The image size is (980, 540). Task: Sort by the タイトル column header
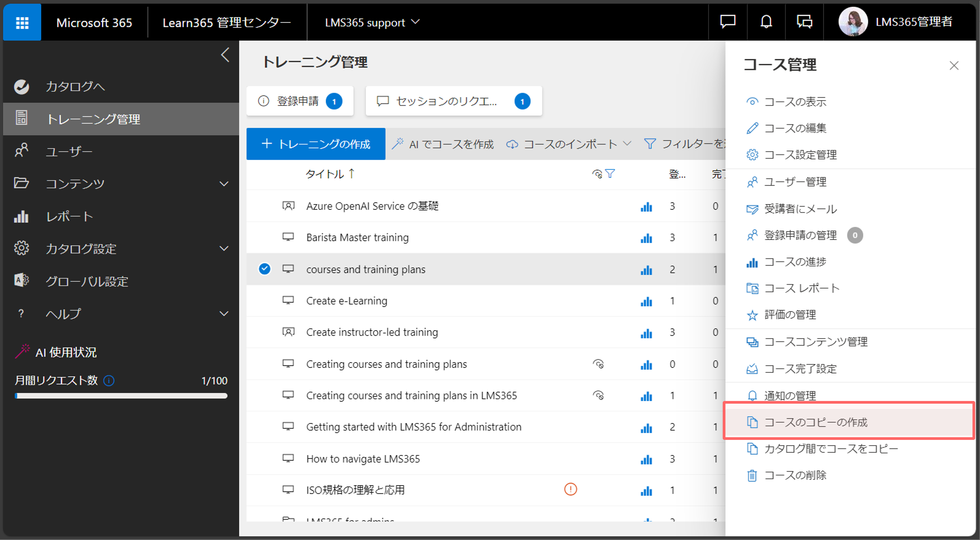(330, 174)
